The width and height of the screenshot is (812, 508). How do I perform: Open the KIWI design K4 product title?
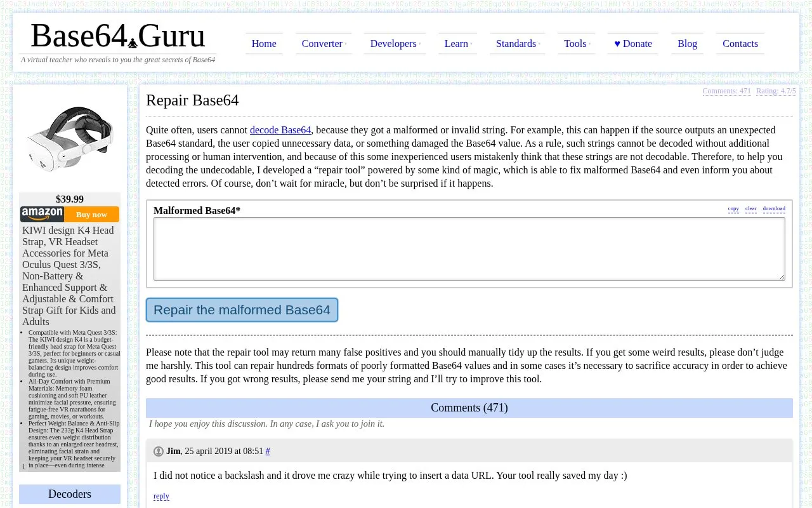(69, 276)
